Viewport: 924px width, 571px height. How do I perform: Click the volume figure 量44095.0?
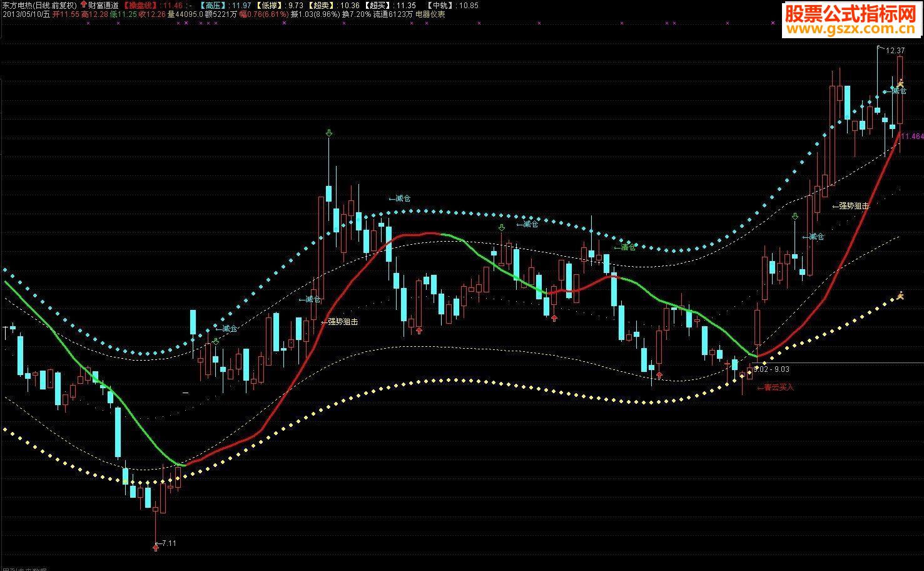coord(186,14)
